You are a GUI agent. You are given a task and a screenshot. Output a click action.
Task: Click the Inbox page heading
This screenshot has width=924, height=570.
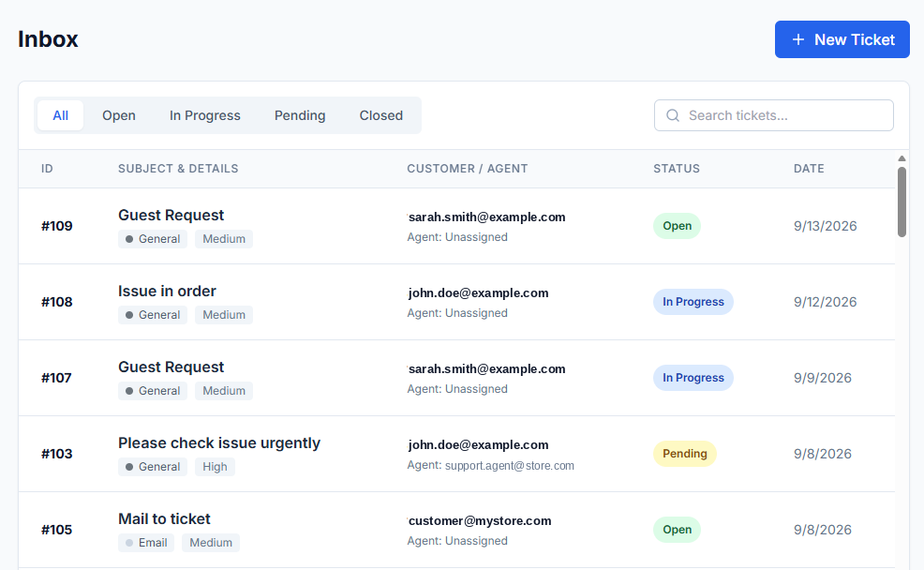click(48, 39)
